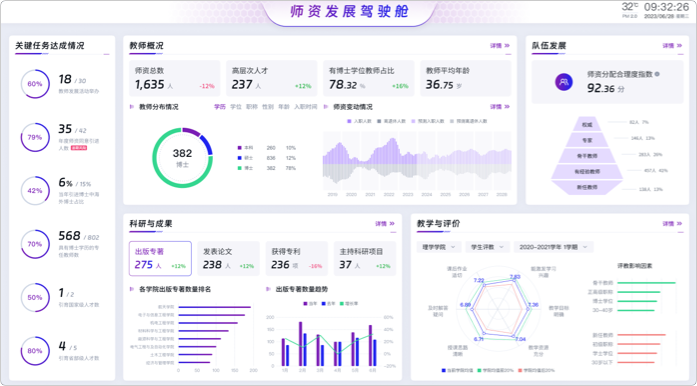This screenshot has height=386, width=697.
Task: Click the 09:32:26 clock display
Action: [666, 7]
